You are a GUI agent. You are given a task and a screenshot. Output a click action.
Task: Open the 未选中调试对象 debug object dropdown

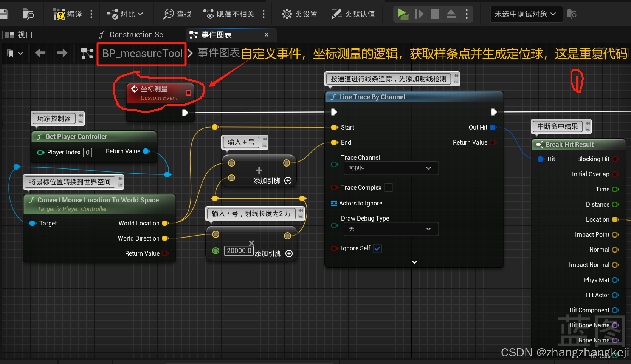pos(526,14)
